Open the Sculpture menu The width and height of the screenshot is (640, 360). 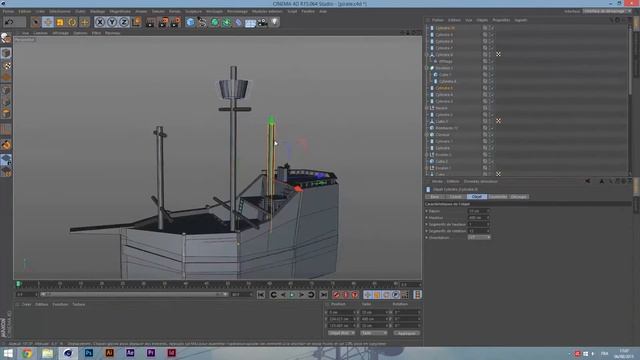(193, 11)
